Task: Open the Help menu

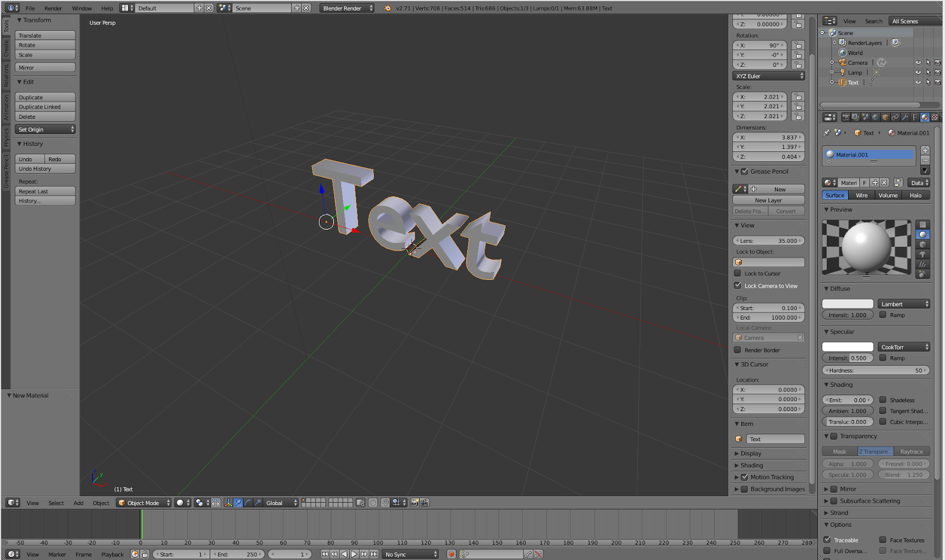Action: click(107, 8)
